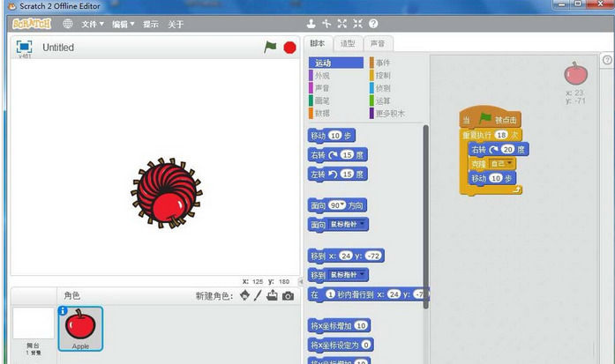Open block help question mark icon
Viewport: 615px width, 364px height.
coord(373,24)
